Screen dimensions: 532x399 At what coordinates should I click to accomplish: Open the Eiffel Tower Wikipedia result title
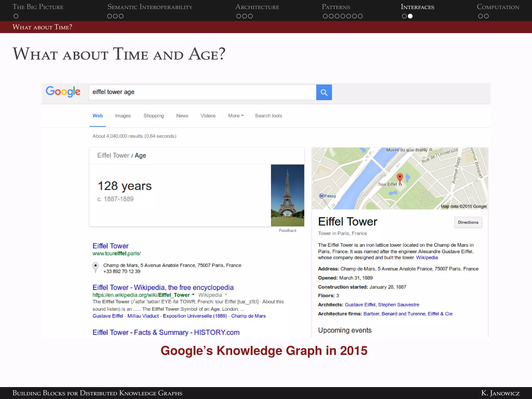(163, 287)
